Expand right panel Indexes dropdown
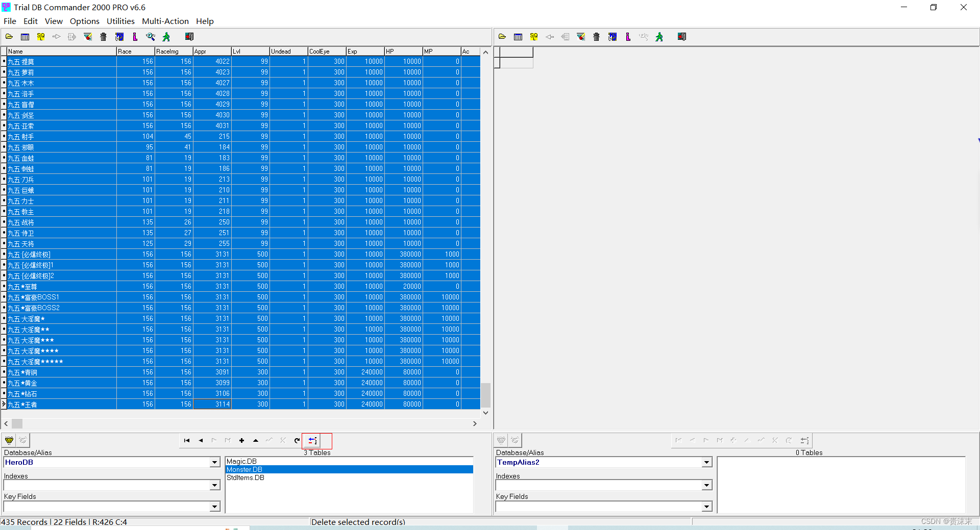 [707, 486]
